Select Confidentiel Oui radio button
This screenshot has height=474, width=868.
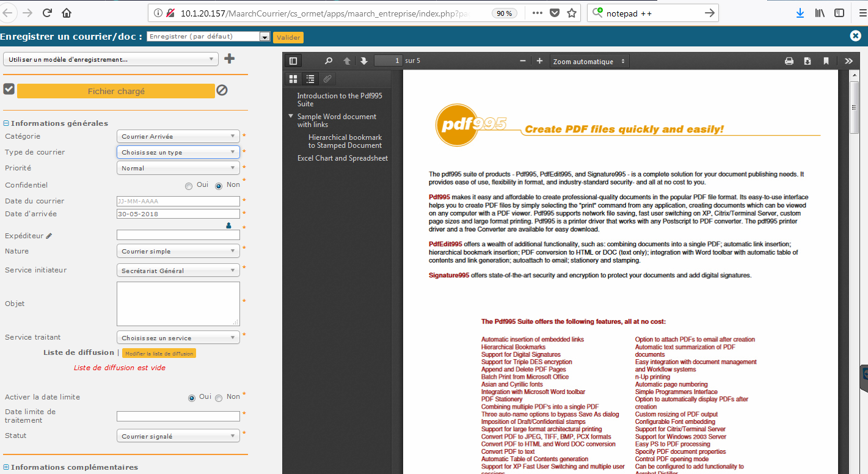tap(189, 186)
